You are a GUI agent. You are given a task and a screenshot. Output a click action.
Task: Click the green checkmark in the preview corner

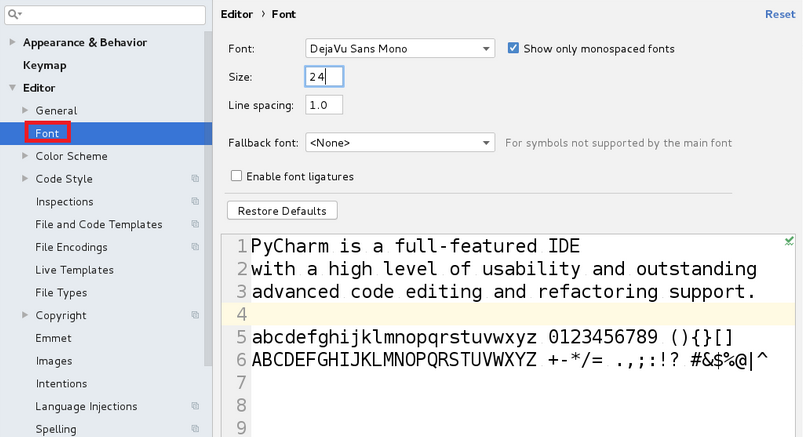point(789,241)
